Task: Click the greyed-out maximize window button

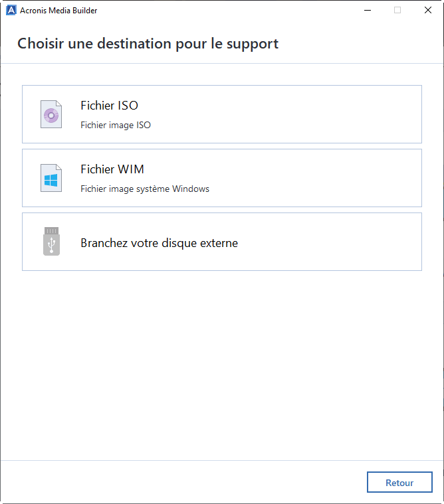Action: [397, 10]
